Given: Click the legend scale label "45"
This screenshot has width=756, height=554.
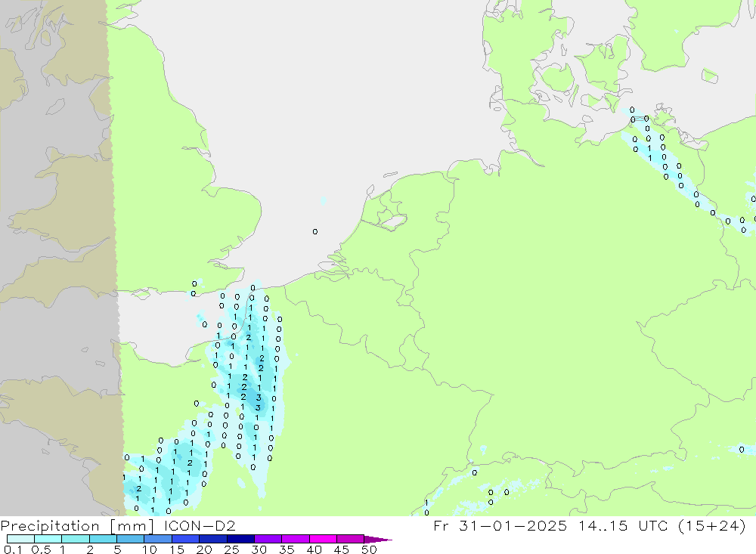Looking at the screenshot, I should (x=342, y=549).
